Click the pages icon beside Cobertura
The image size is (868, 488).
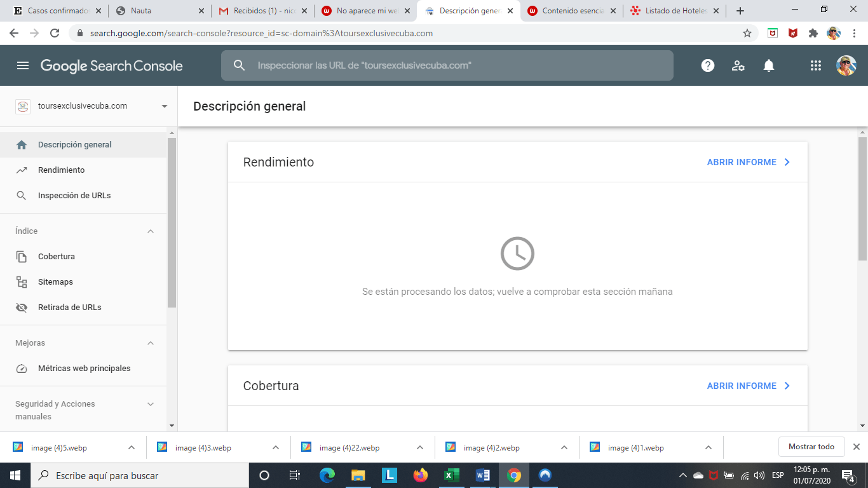[22, 257]
